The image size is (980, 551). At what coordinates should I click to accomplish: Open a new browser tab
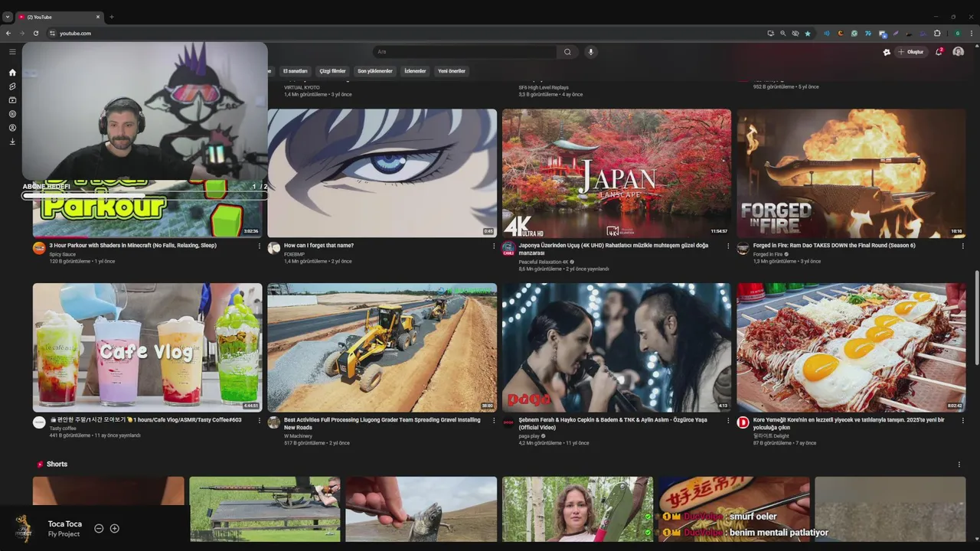(x=112, y=17)
